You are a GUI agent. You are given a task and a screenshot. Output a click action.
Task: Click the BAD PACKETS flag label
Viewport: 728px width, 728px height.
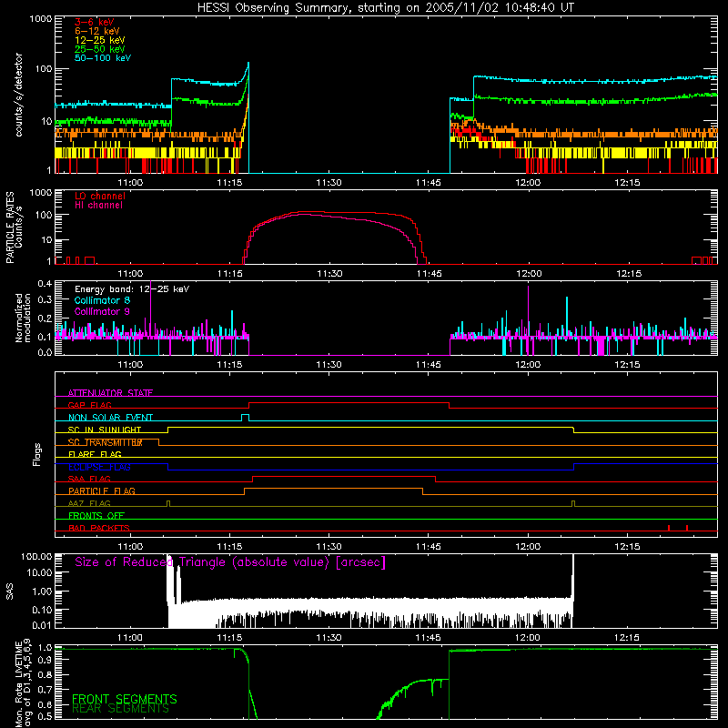pyautogui.click(x=99, y=528)
